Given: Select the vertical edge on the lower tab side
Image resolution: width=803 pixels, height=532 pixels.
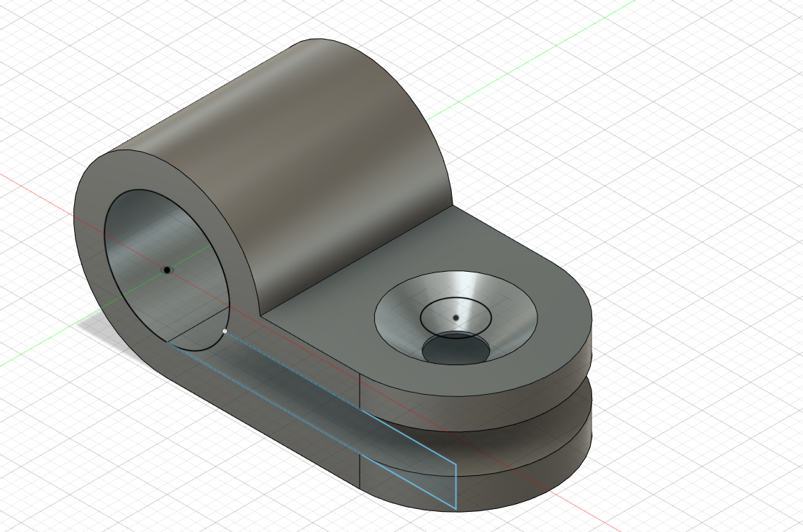Looking at the screenshot, I should [360, 472].
